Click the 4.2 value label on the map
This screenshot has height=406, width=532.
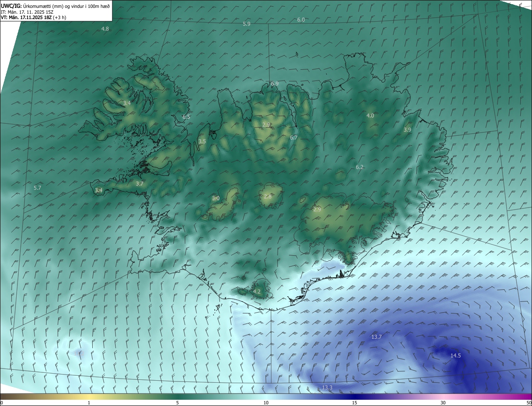pyautogui.click(x=257, y=291)
